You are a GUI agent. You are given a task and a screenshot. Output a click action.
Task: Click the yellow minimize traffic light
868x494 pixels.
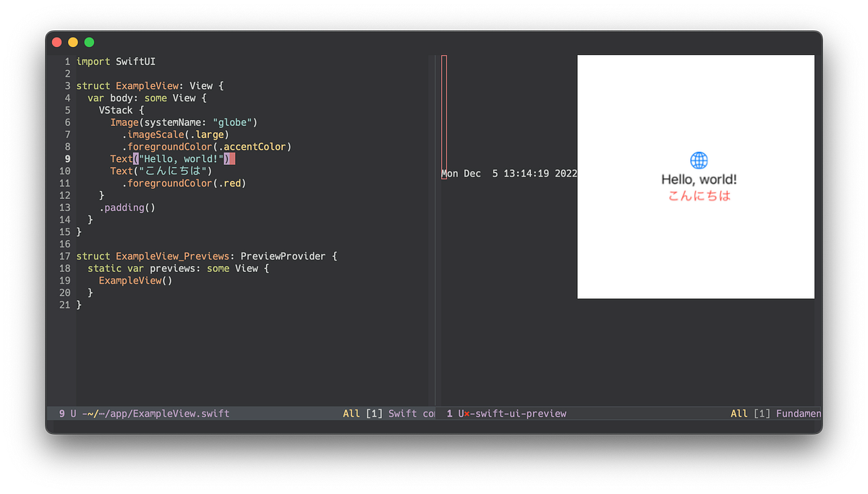coord(72,42)
